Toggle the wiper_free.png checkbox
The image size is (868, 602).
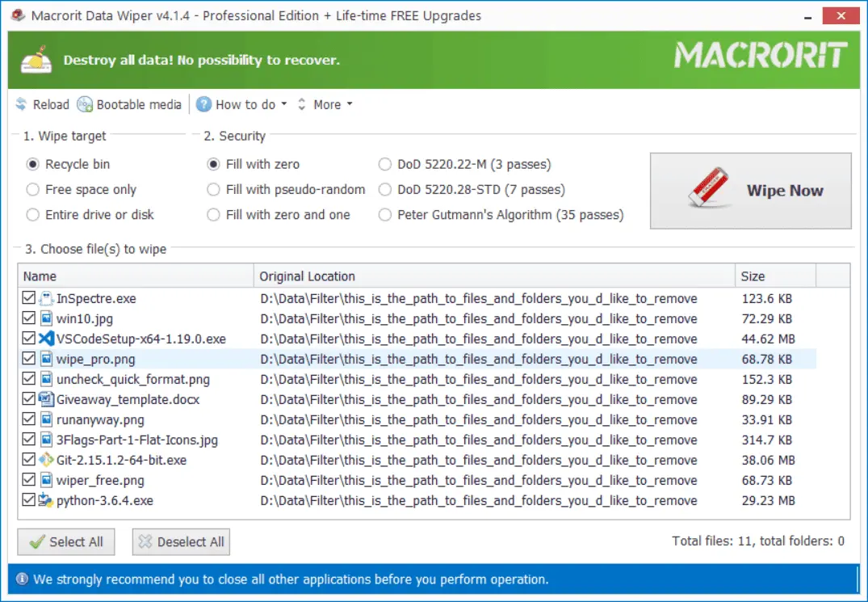point(29,480)
